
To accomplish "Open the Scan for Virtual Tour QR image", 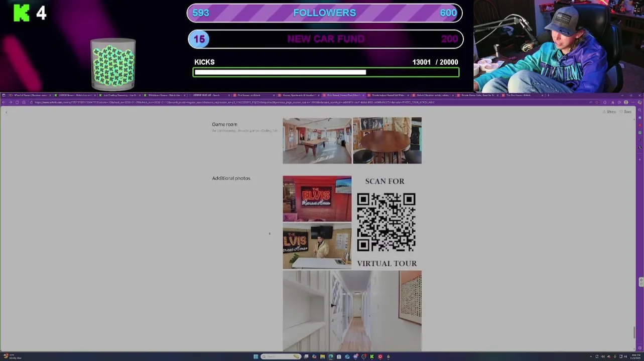I will tap(387, 222).
